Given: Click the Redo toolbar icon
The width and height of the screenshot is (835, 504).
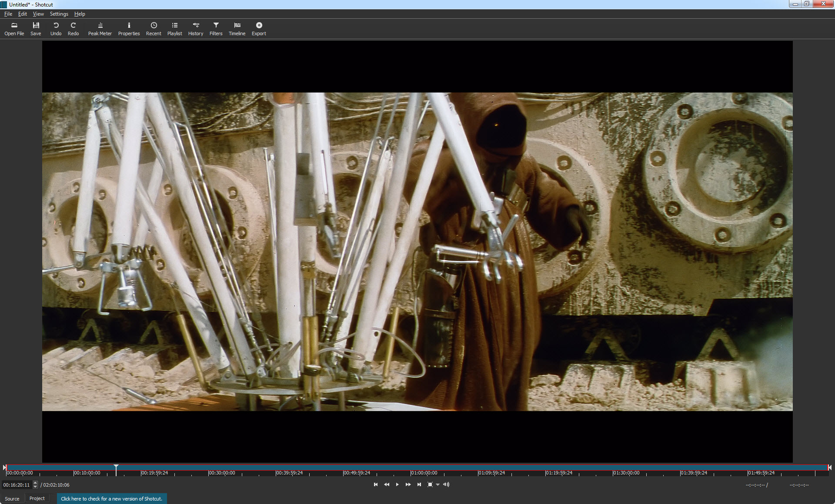Looking at the screenshot, I should pyautogui.click(x=73, y=29).
